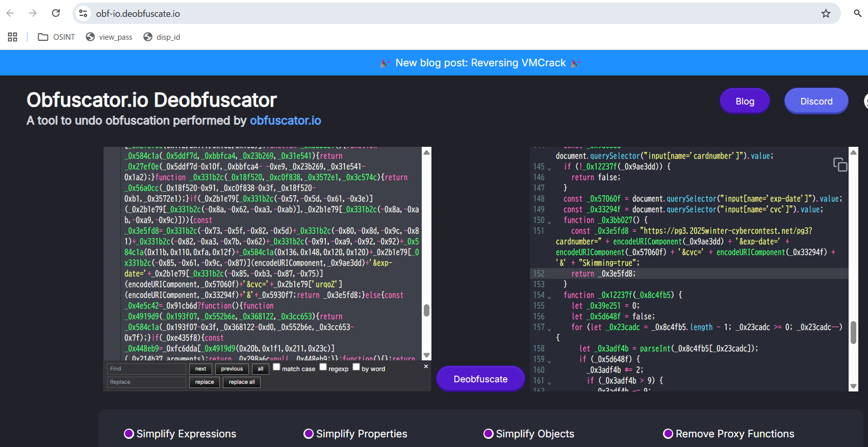This screenshot has width=868, height=447.
Task: Close the find and replace panel
Action: 426,366
